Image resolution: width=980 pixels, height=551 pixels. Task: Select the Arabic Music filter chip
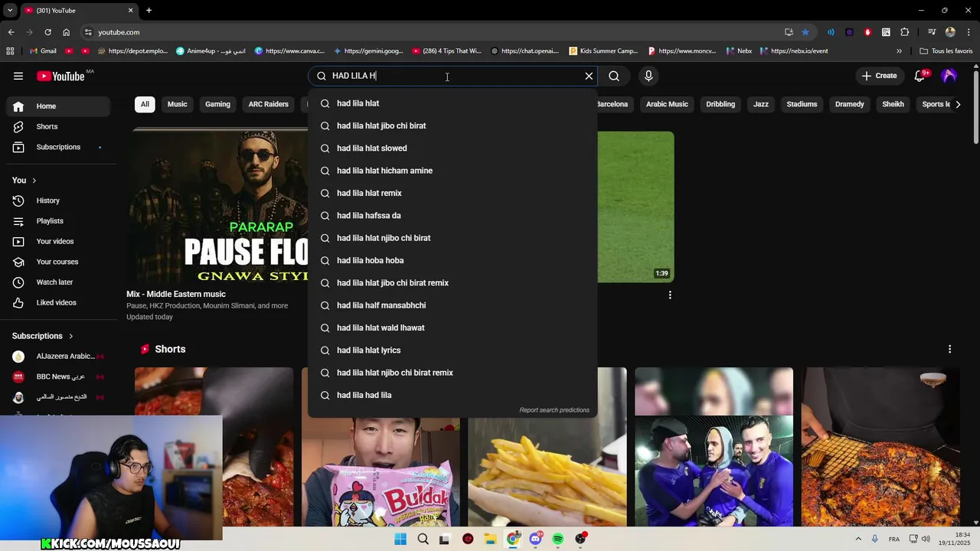coord(667,104)
